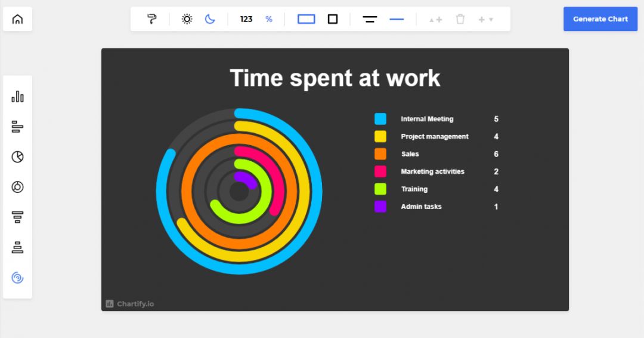Viewport: 644px width, 338px height.
Task: Select the wide rectangle aspect ratio
Action: 306,19
